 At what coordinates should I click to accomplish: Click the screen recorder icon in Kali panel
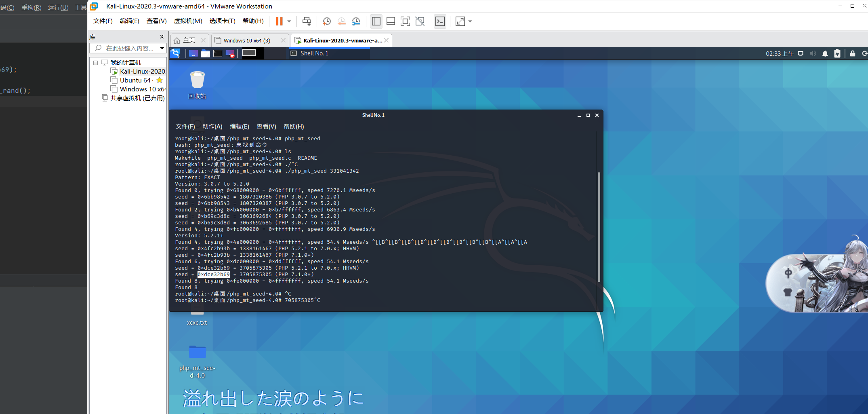[230, 53]
